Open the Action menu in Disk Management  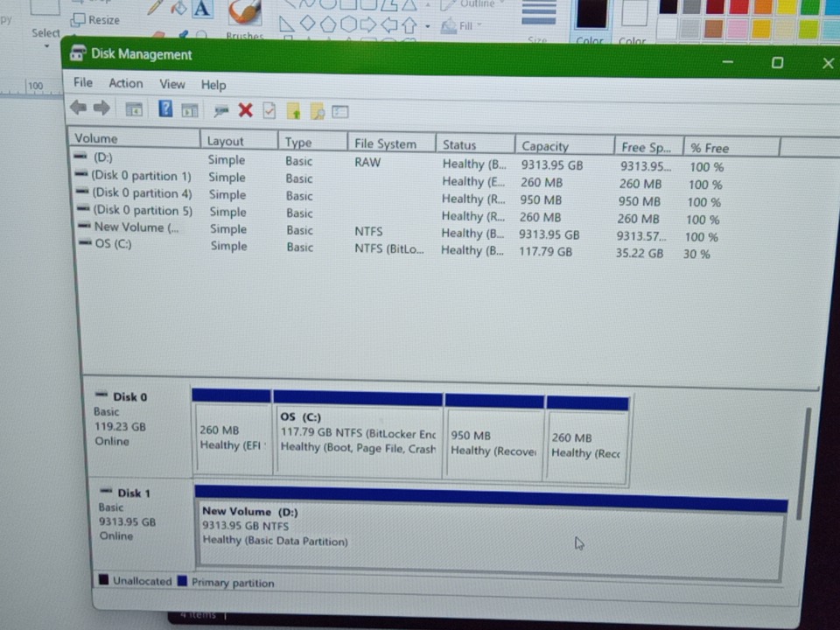coord(126,84)
